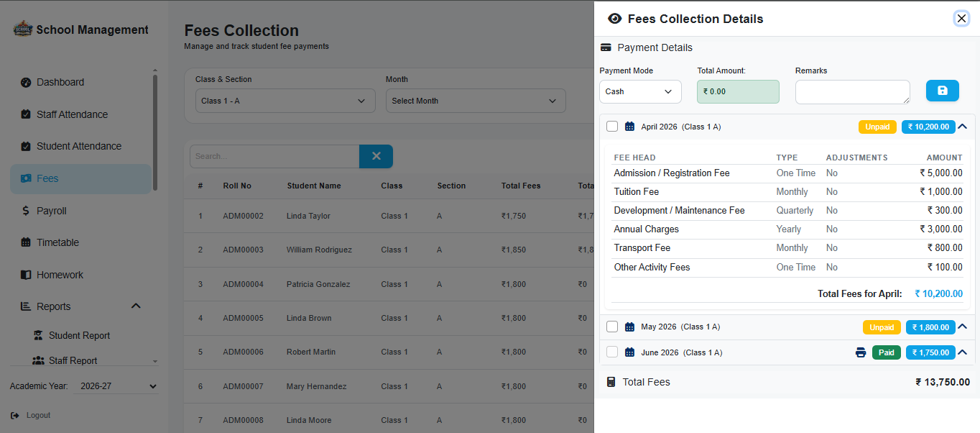Click the Roll No column header

pos(237,186)
